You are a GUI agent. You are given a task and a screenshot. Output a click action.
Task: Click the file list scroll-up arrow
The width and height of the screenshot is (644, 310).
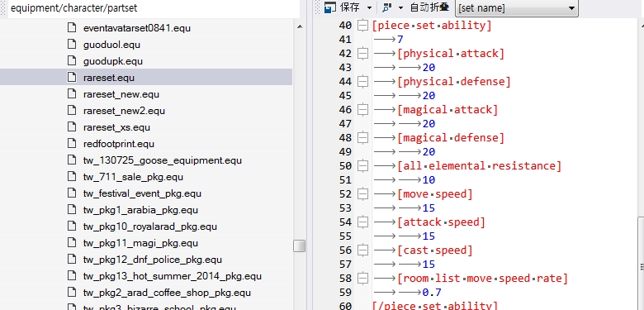point(300,26)
